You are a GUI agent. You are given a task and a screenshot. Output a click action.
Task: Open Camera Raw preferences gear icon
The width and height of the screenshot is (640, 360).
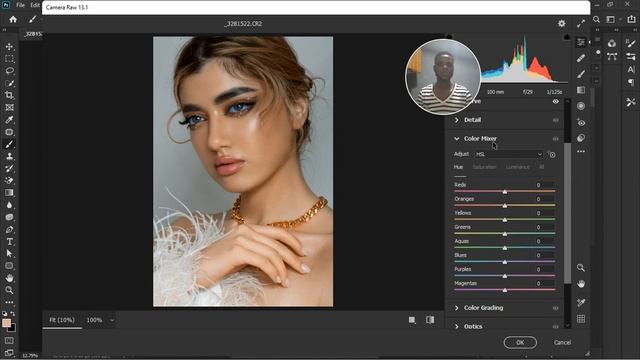tap(562, 24)
